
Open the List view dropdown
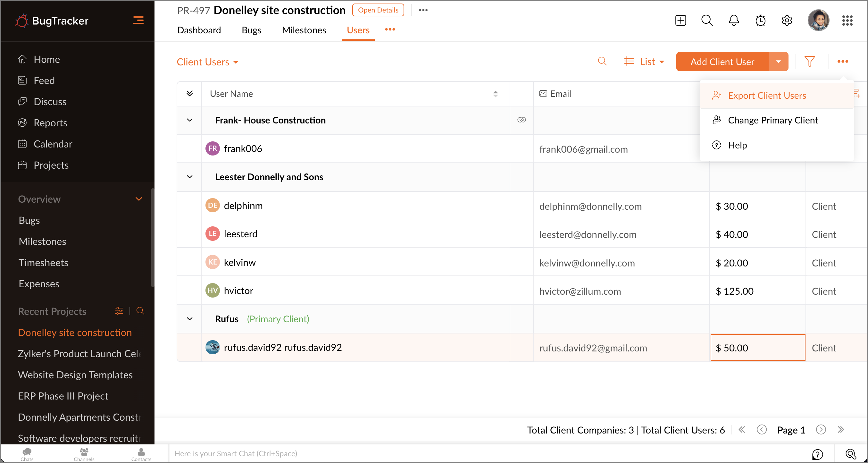[644, 62]
